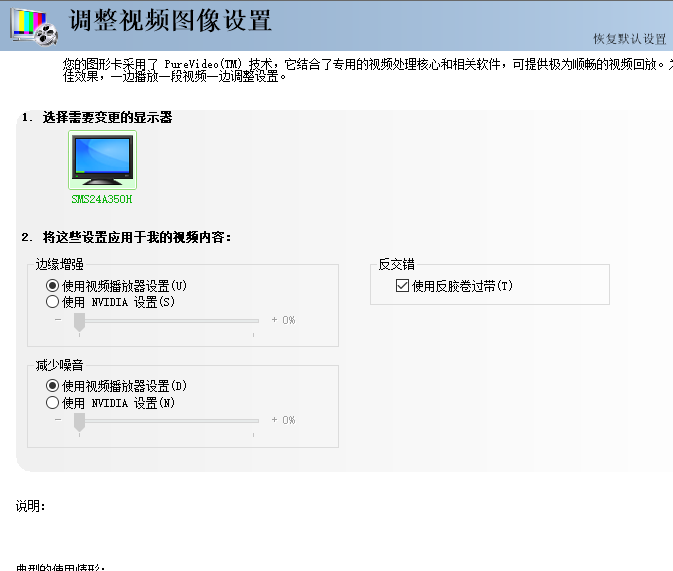Image resolution: width=673 pixels, height=571 pixels.
Task: Click the 反交错 group label
Action: [x=396, y=265]
